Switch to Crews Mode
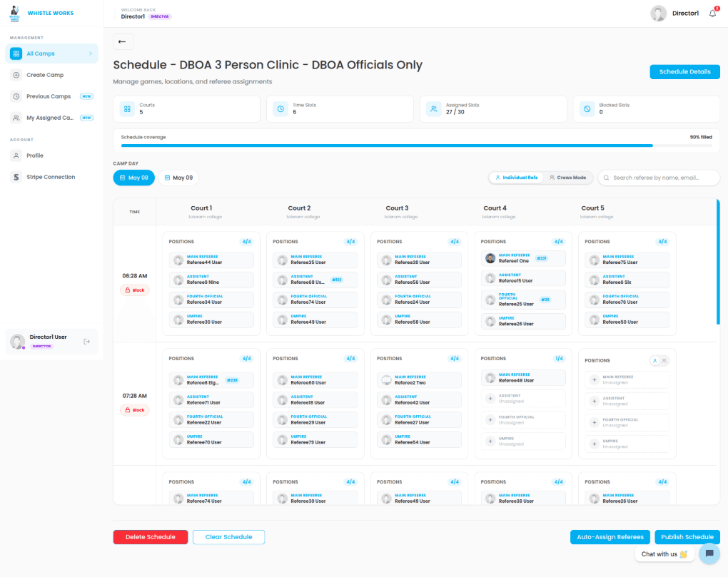 tap(568, 178)
